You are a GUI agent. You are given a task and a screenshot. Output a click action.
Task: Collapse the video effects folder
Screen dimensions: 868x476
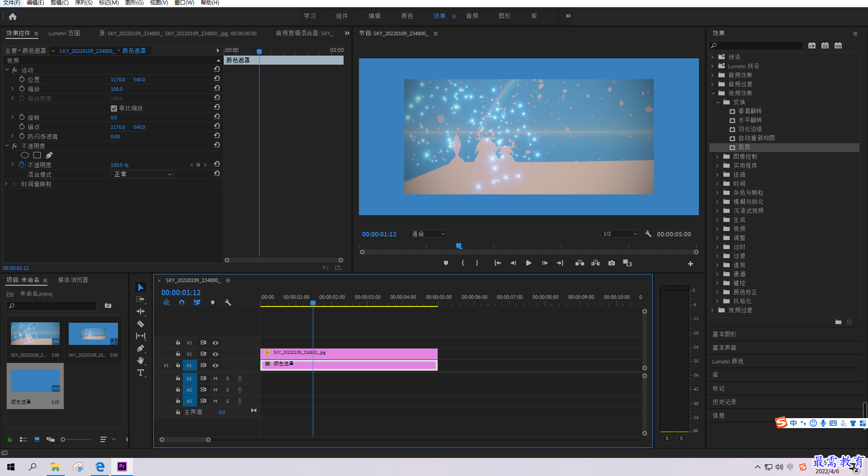click(713, 93)
